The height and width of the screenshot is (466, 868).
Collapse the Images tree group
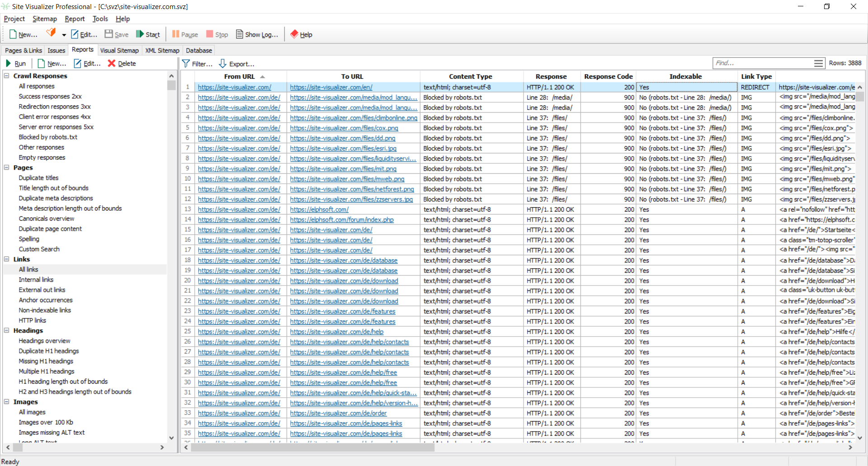coord(7,402)
